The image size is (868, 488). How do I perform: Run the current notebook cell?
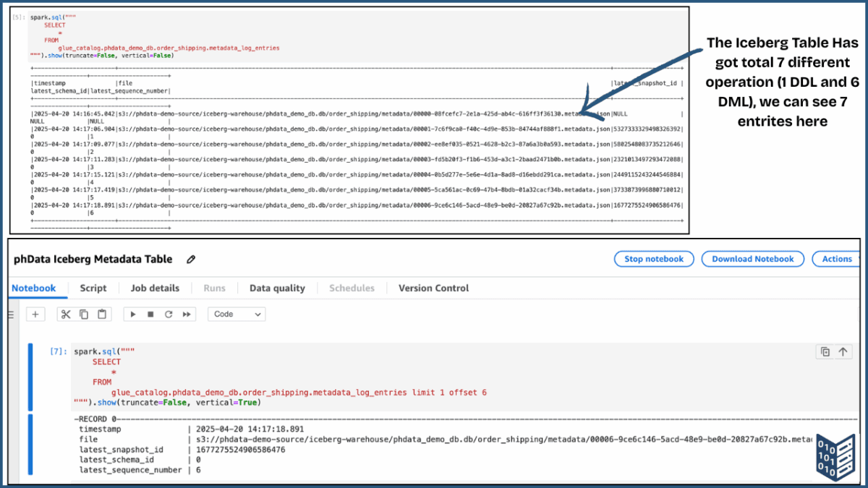click(134, 314)
